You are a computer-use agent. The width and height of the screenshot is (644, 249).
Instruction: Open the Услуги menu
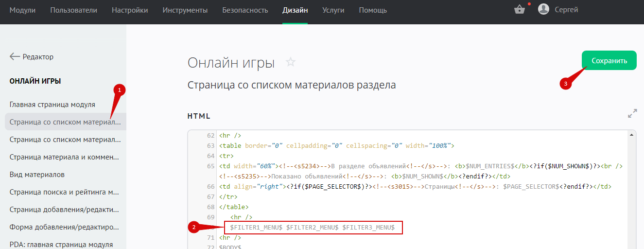pyautogui.click(x=333, y=10)
